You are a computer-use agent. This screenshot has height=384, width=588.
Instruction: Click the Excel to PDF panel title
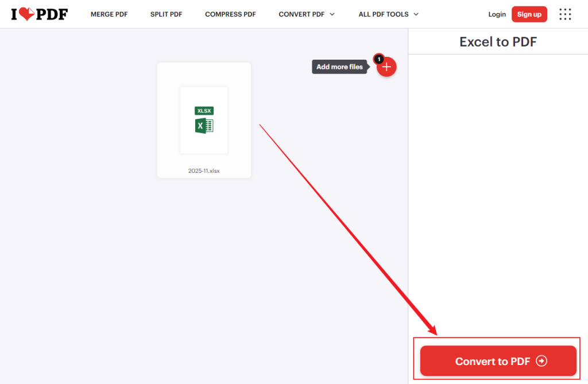click(497, 41)
